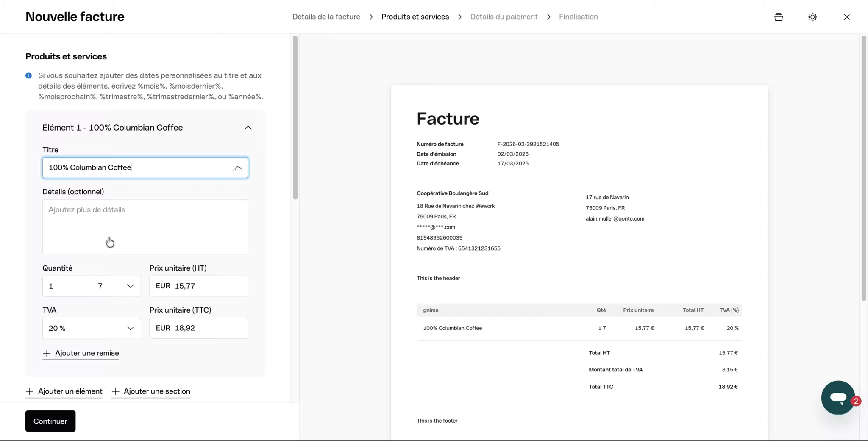Image resolution: width=868 pixels, height=441 pixels.
Task: Collapse the Élément 1 panel
Action: pos(248,128)
